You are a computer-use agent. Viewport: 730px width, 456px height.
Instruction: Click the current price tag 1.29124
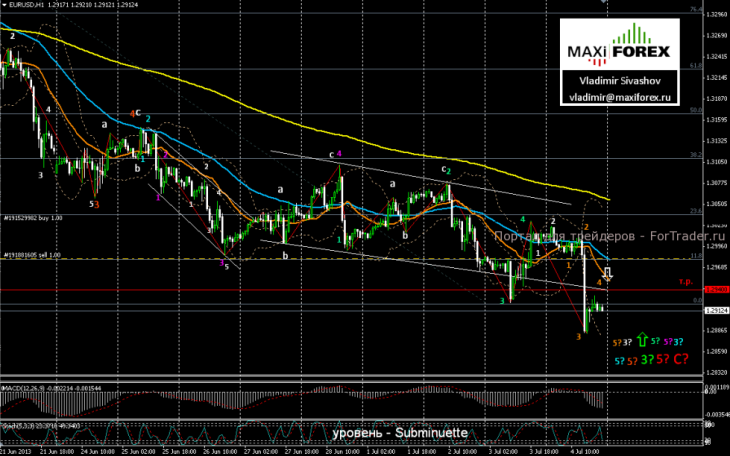pos(716,311)
